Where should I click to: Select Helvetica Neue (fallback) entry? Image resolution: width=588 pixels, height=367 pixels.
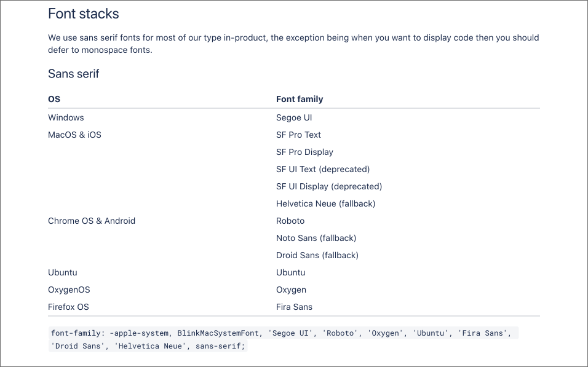tap(325, 204)
